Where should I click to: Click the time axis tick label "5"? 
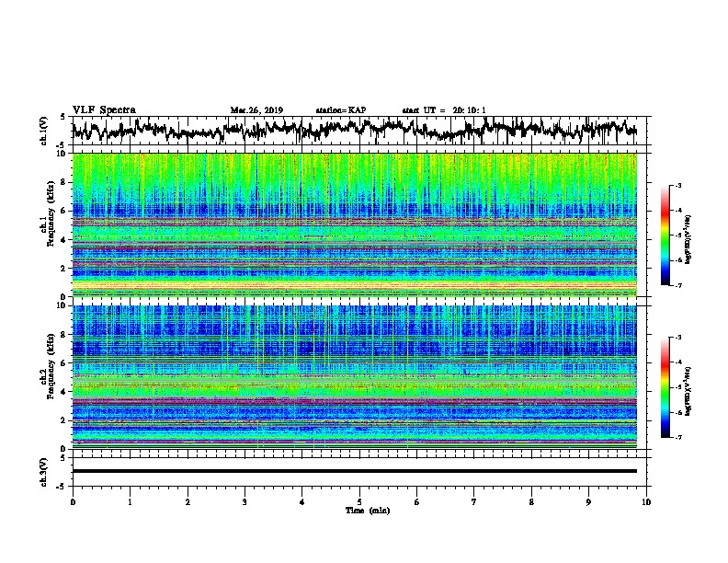click(x=359, y=502)
